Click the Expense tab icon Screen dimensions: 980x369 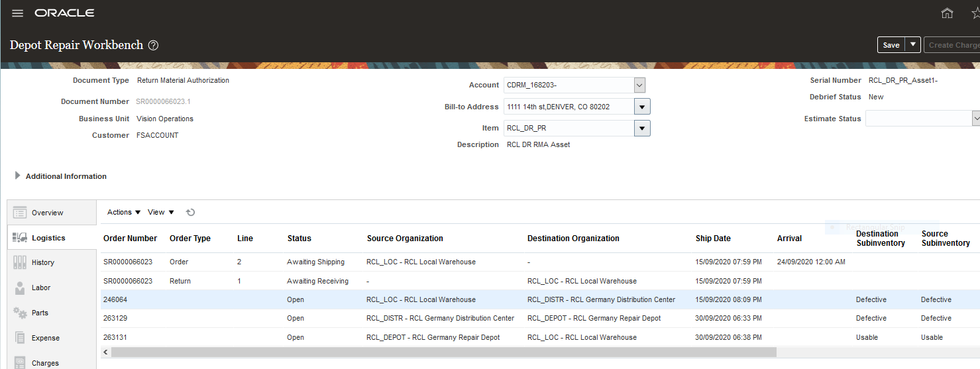[x=19, y=338]
